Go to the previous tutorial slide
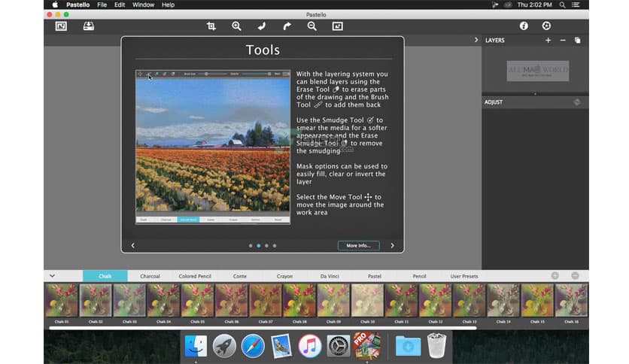 click(132, 245)
